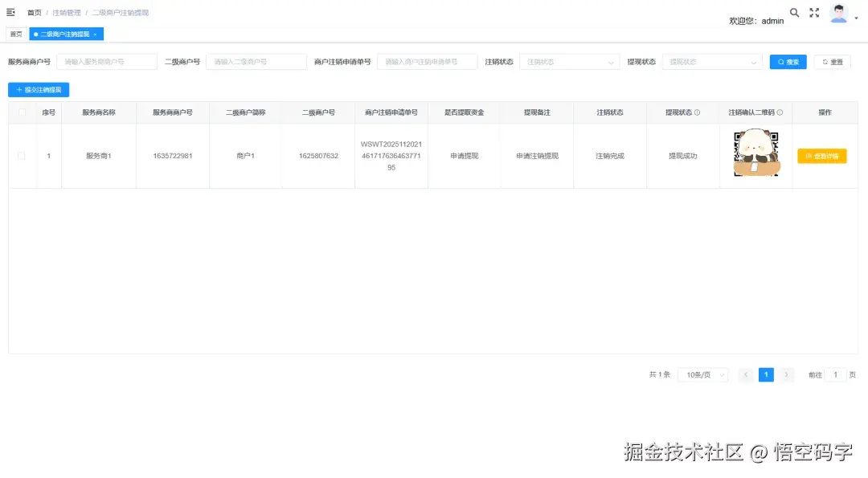Viewport: 868px width, 478px height.
Task: Open the sidebar collapse hamburger icon
Action: pos(10,11)
